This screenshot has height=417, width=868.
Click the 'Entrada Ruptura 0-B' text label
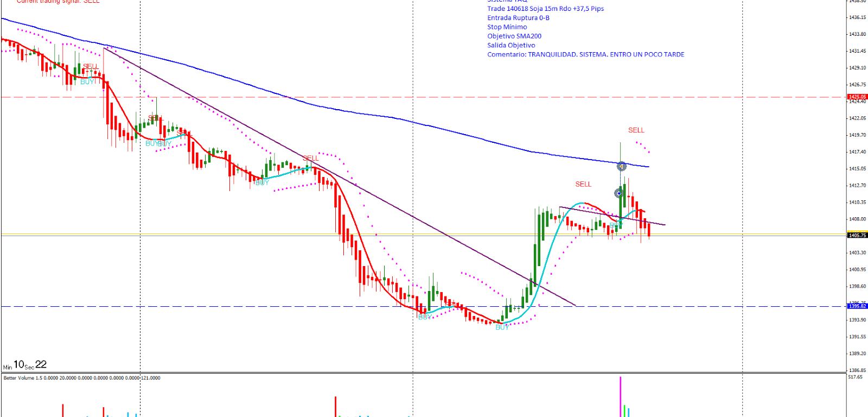pos(518,18)
